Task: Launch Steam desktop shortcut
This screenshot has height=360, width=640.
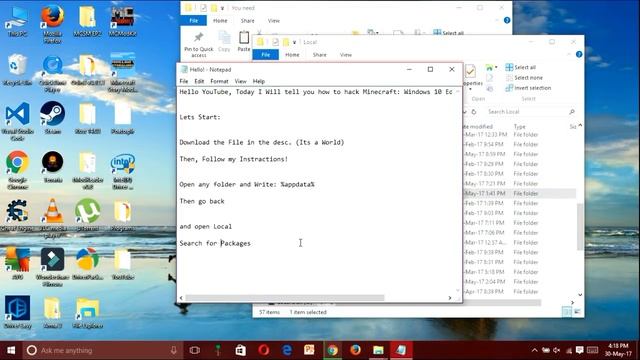Action: pyautogui.click(x=52, y=118)
